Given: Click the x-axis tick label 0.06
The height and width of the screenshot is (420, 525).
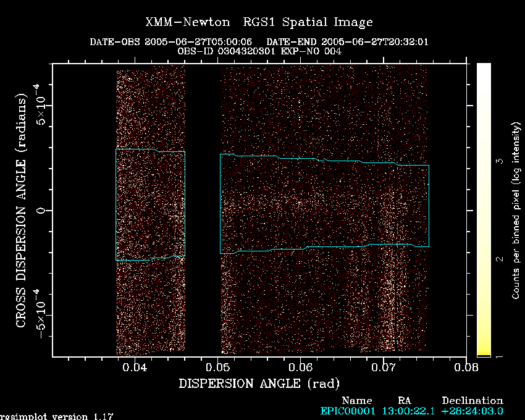Looking at the screenshot, I should tap(300, 367).
